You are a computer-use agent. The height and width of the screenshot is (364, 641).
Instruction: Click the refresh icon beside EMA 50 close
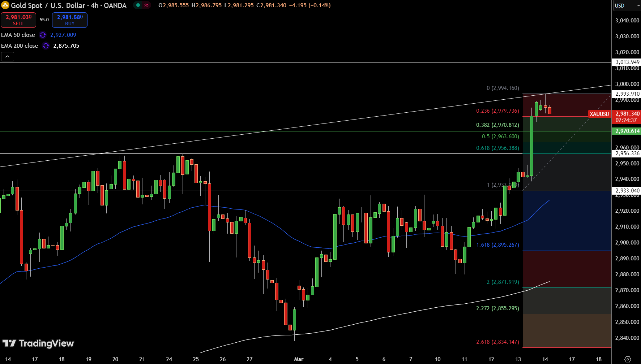pyautogui.click(x=43, y=35)
